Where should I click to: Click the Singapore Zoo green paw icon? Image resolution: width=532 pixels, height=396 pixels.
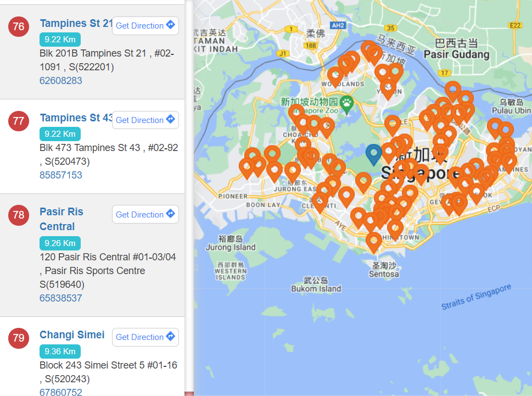(x=347, y=104)
